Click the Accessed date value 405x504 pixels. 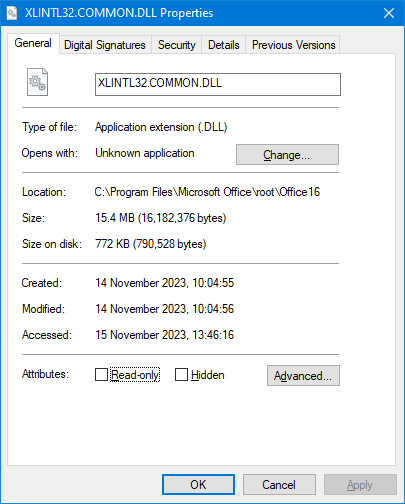tap(165, 335)
